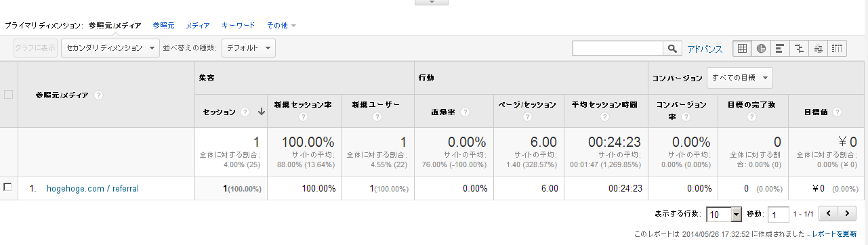This screenshot has width=868, height=245.
Task: Switch to data table view icon
Action: (x=743, y=48)
